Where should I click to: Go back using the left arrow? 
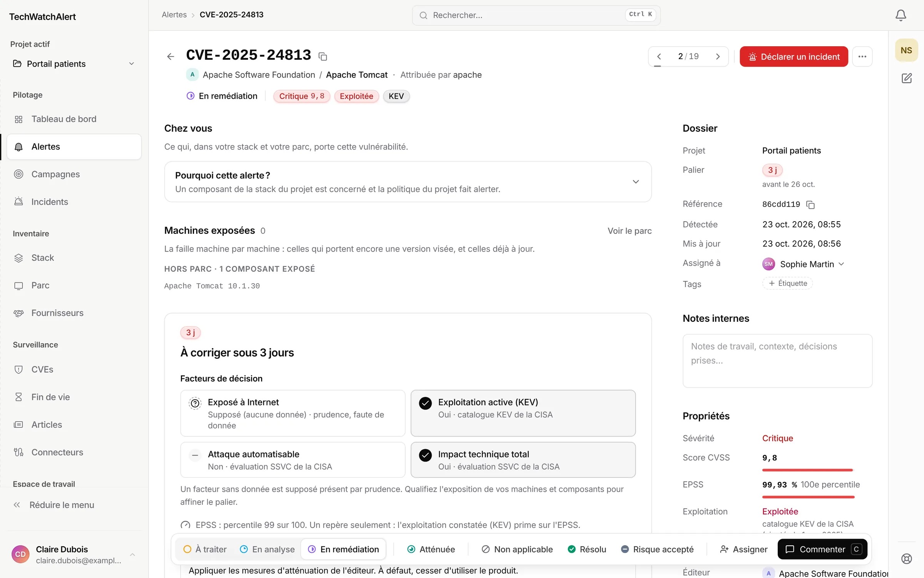tap(171, 57)
